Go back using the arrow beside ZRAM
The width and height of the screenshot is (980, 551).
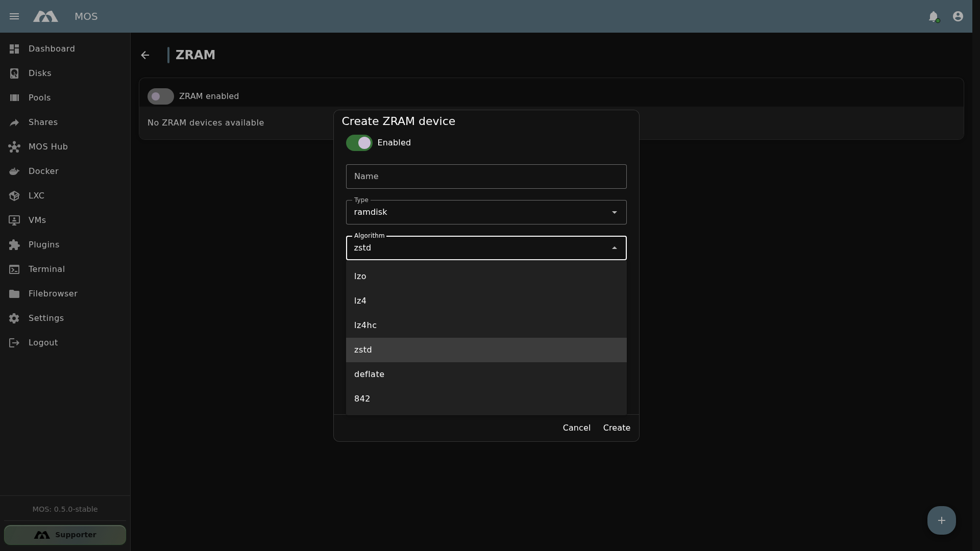145,55
